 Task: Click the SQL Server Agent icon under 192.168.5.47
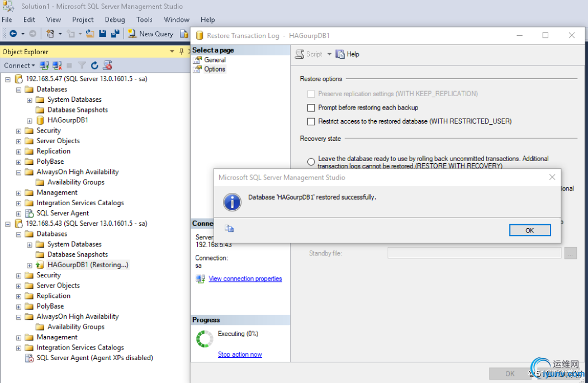pos(29,213)
